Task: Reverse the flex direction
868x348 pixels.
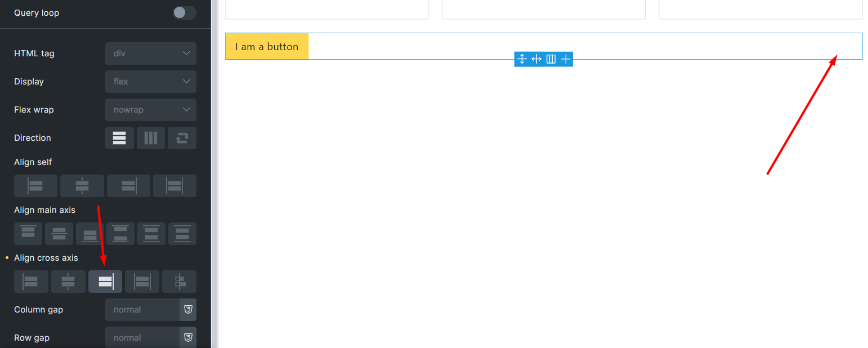Action: coord(182,138)
